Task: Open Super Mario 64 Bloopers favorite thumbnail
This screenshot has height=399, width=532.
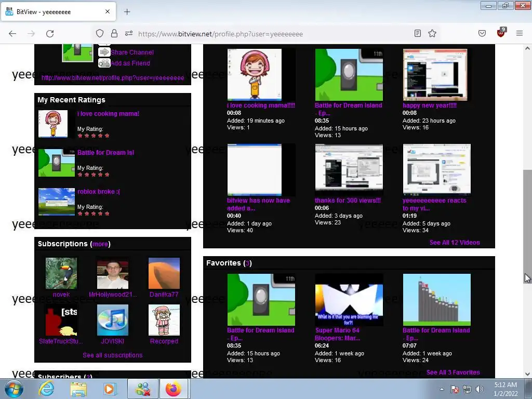Action: point(349,300)
